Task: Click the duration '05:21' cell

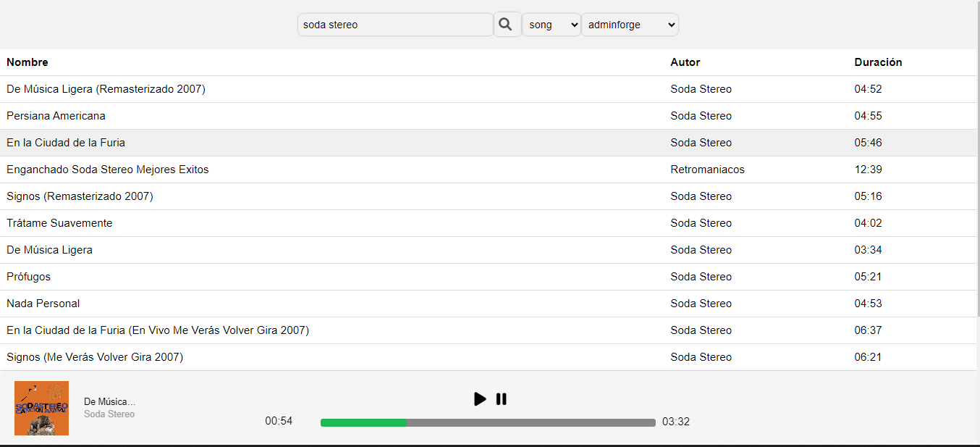Action: click(x=868, y=277)
